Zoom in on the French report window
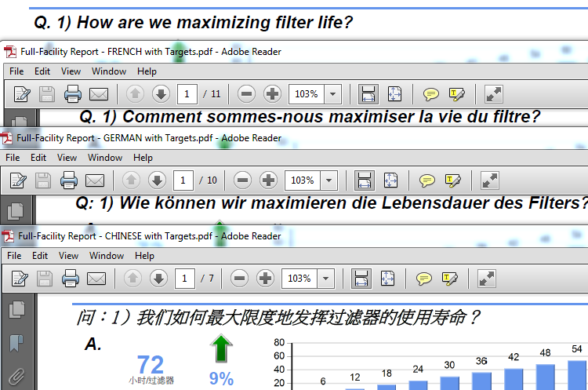The width and height of the screenshot is (588, 390). pyautogui.click(x=272, y=94)
